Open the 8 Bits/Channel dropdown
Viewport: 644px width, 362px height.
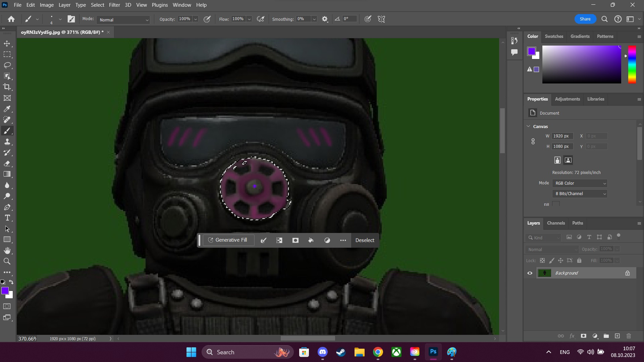580,194
